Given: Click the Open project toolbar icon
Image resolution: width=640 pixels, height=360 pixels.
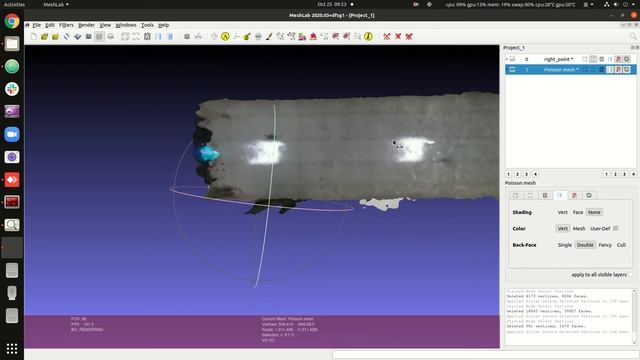Looking at the screenshot, I should 44,37.
